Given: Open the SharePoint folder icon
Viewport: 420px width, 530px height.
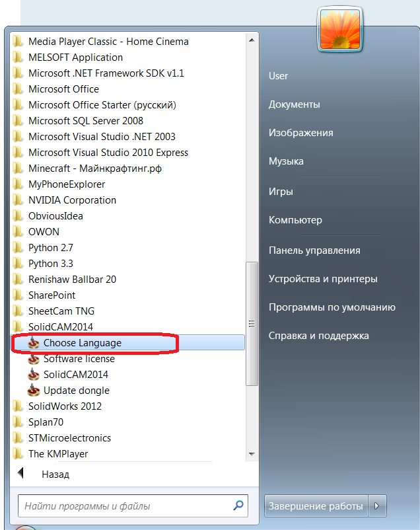Looking at the screenshot, I should (18, 295).
